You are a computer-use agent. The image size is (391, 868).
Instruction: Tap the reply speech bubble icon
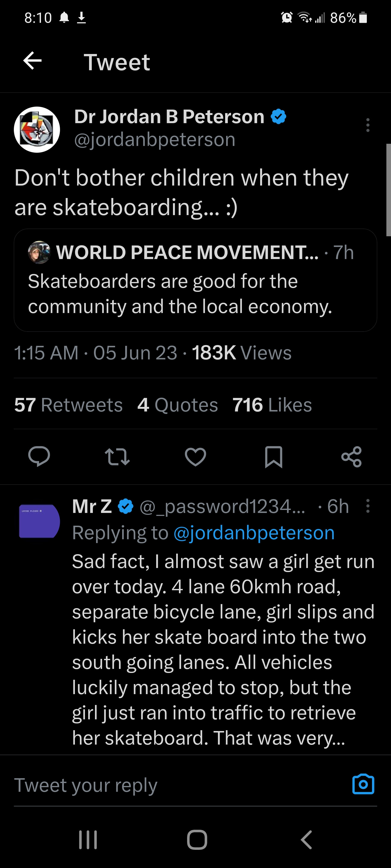(x=39, y=457)
